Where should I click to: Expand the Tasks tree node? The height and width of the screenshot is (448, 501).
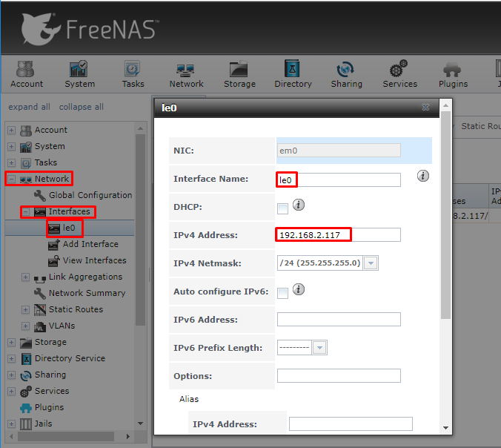point(12,162)
